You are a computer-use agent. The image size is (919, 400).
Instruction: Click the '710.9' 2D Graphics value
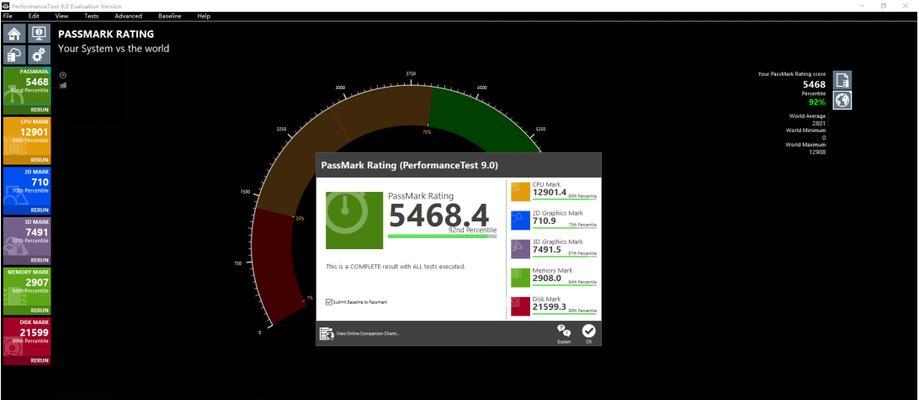click(544, 221)
